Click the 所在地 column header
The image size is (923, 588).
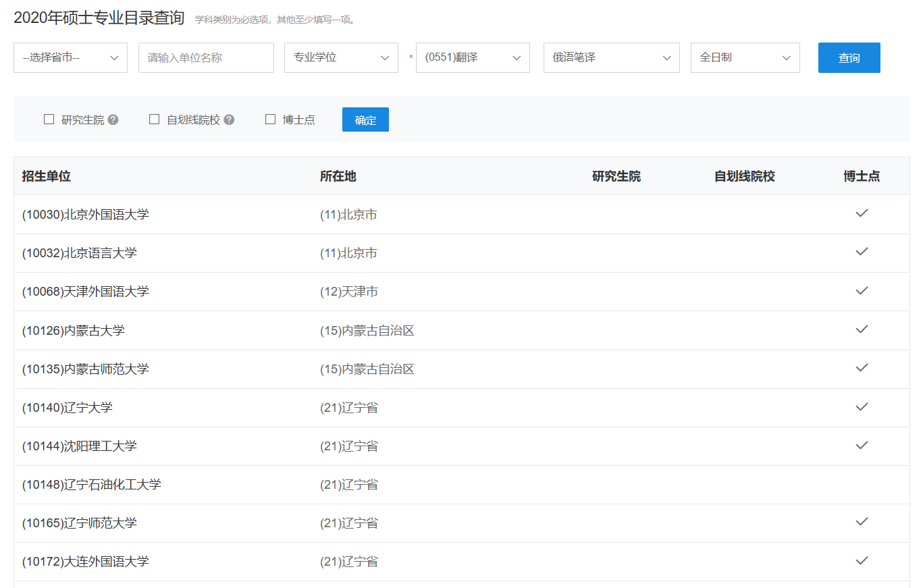[x=338, y=176]
